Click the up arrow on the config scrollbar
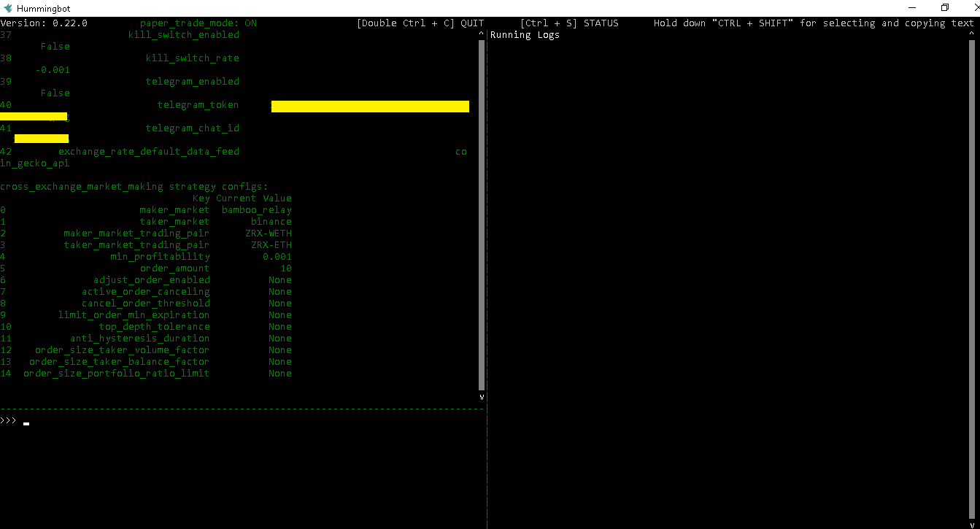Viewport: 980px width, 529px height. click(x=480, y=33)
